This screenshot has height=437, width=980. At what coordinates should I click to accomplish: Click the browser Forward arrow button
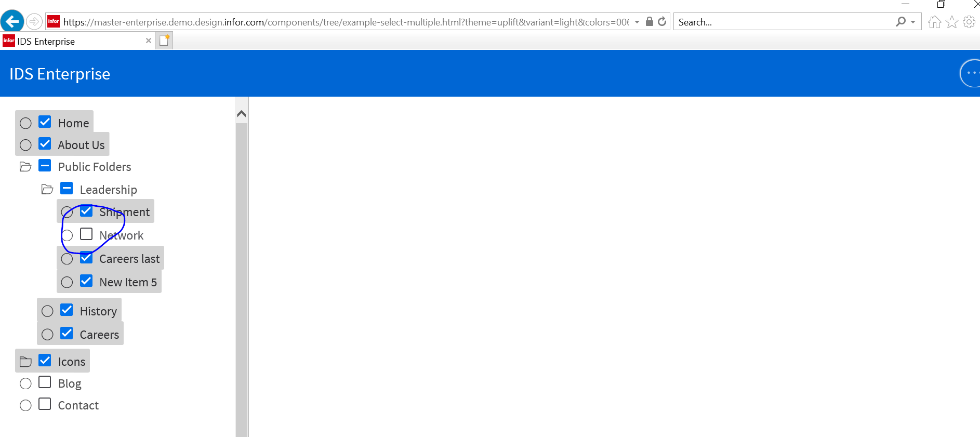pyautogui.click(x=34, y=22)
